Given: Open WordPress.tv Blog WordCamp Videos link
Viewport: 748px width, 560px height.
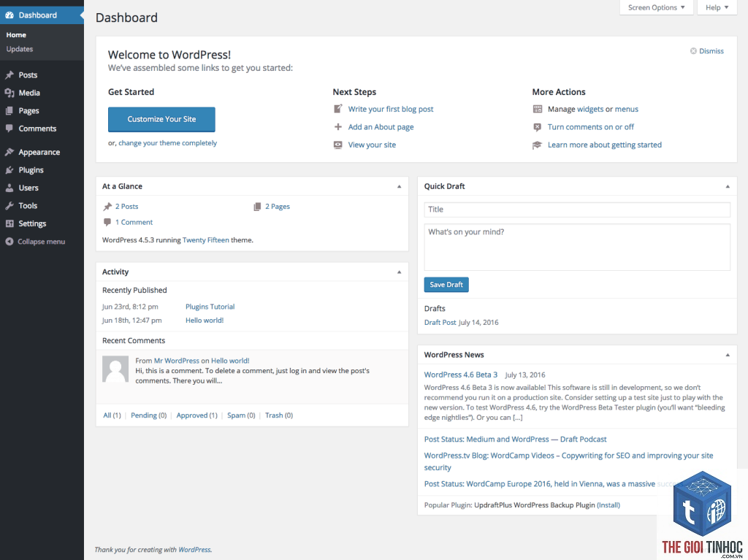Looking at the screenshot, I should click(x=568, y=461).
